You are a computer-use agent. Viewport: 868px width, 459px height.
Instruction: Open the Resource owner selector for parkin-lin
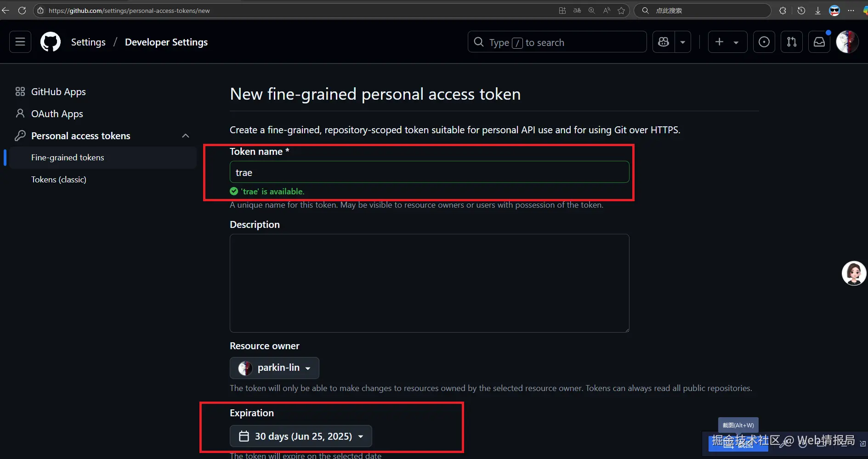274,368
